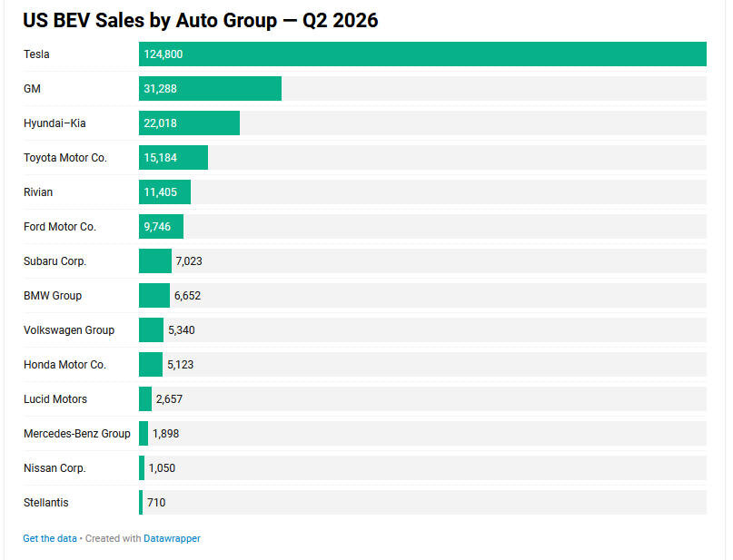
Task: Select the Mercedes-Benz Group label
Action: 77,434
